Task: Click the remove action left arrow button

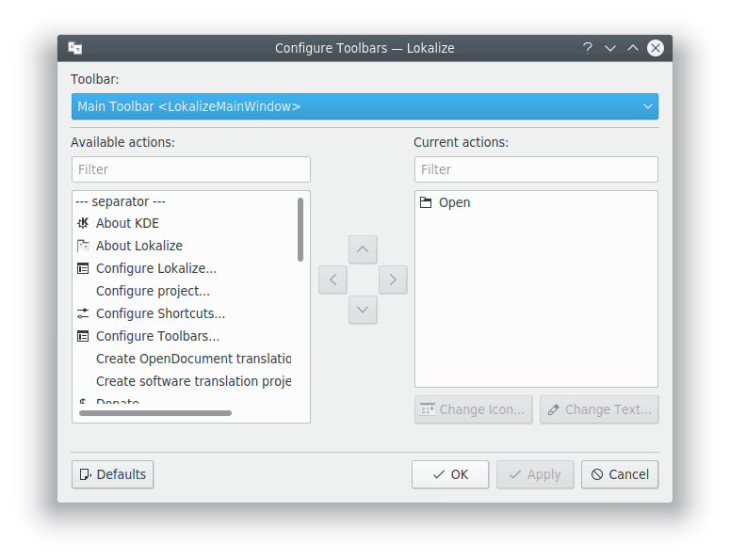Action: (x=333, y=280)
